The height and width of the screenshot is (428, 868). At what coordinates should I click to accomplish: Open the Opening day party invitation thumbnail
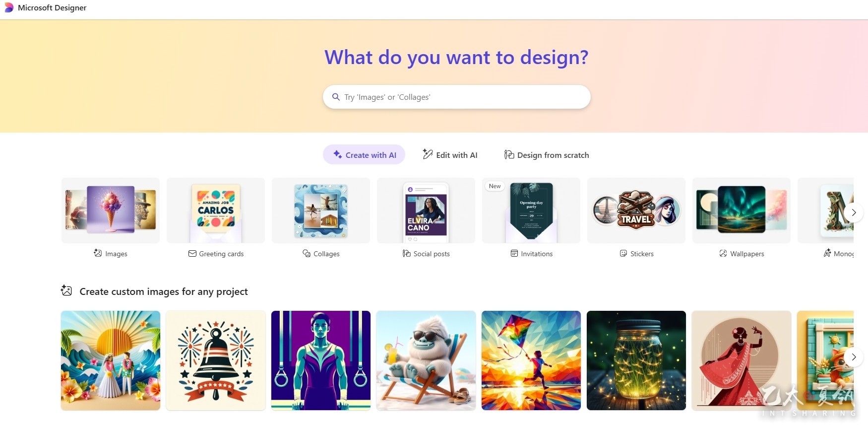pyautogui.click(x=531, y=211)
